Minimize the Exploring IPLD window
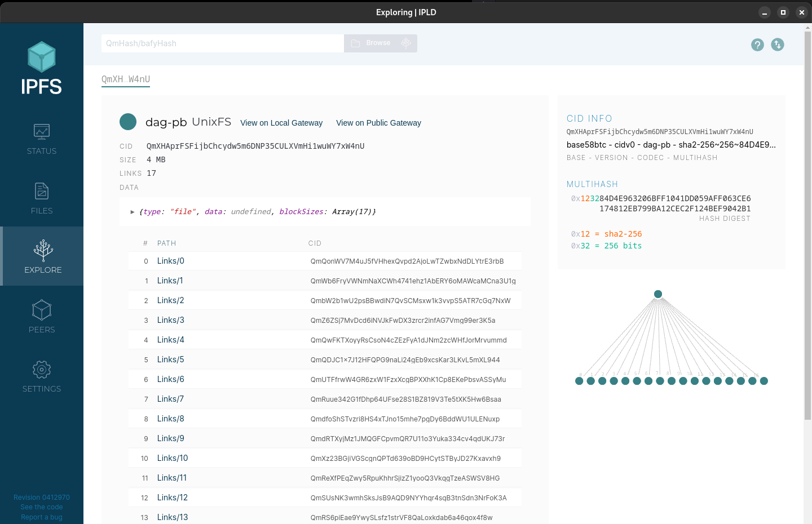This screenshot has width=812, height=524. [x=765, y=12]
